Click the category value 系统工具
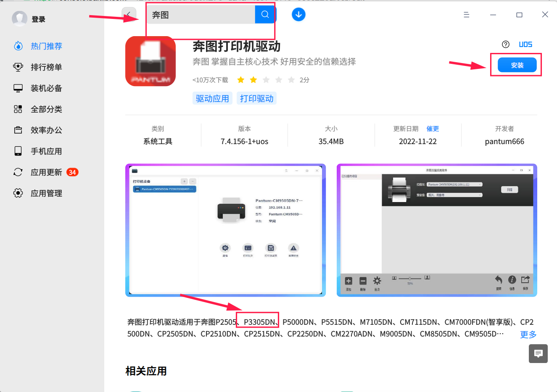 pos(158,142)
